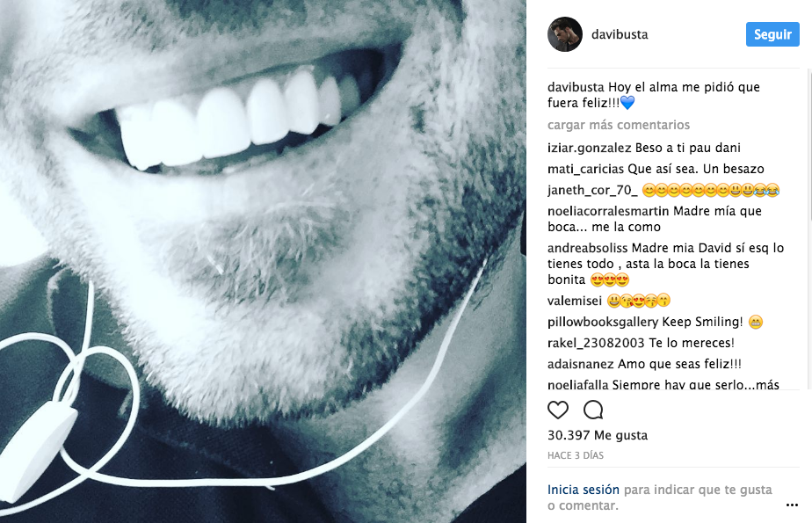812x523 pixels.
Task: Open valemisei commenter profile
Action: [574, 301]
